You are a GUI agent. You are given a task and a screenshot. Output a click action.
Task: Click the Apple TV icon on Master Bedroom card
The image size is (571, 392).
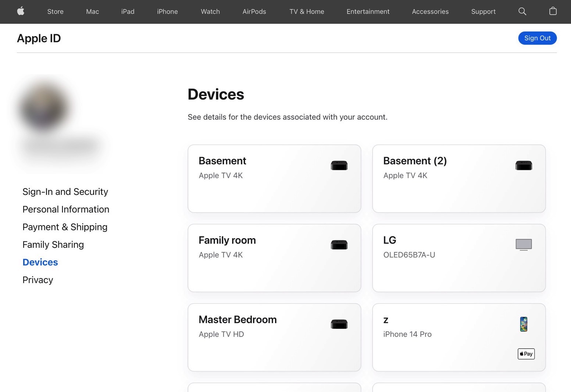coord(339,324)
